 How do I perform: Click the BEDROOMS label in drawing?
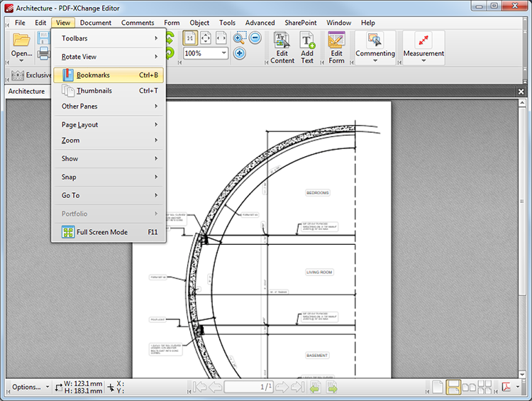point(318,192)
